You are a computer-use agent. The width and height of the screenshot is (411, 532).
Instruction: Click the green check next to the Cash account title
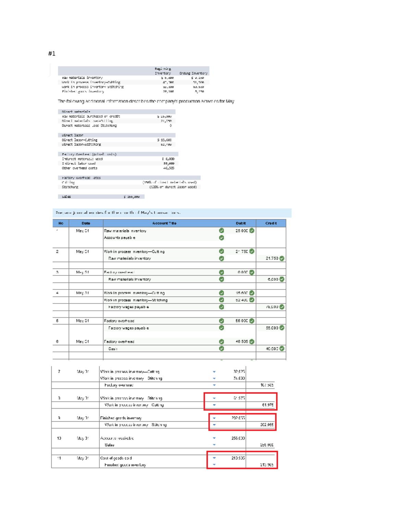pyautogui.click(x=221, y=349)
